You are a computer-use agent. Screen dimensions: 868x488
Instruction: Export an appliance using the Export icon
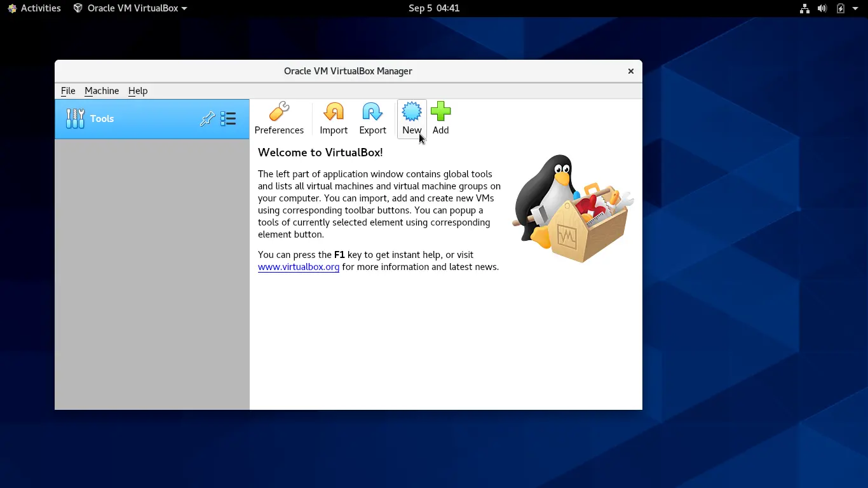point(372,118)
